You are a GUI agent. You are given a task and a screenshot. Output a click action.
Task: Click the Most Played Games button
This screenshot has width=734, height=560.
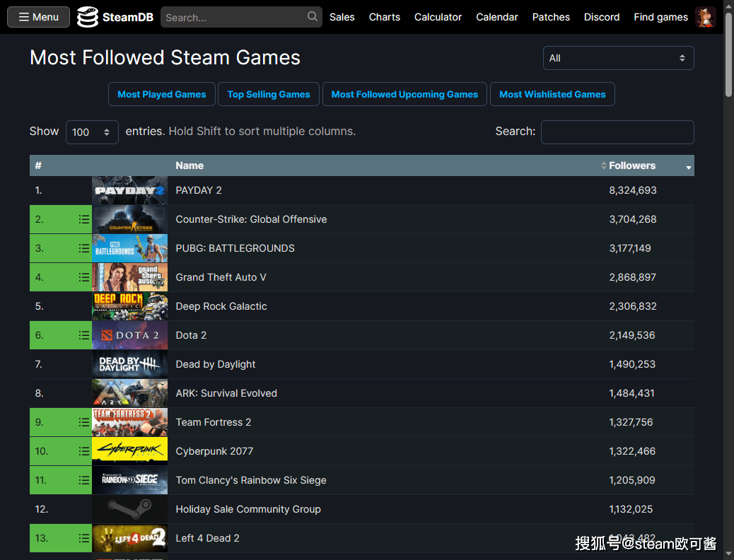coord(161,93)
